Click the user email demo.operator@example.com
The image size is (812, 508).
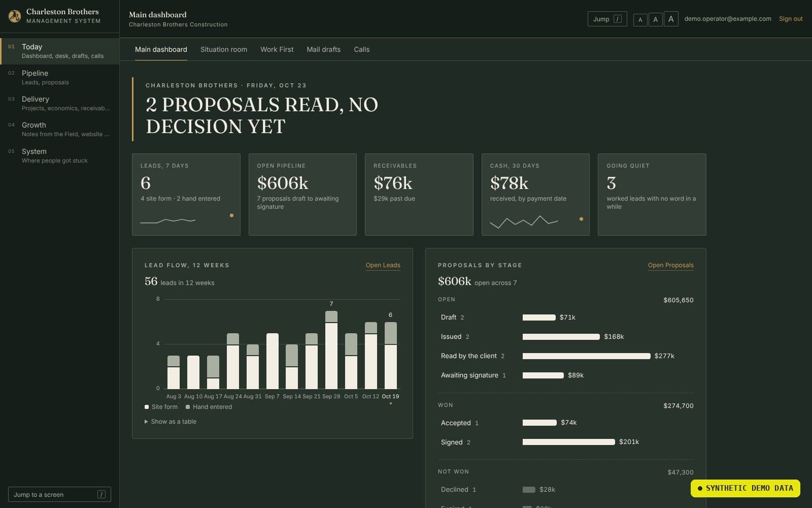coord(728,19)
